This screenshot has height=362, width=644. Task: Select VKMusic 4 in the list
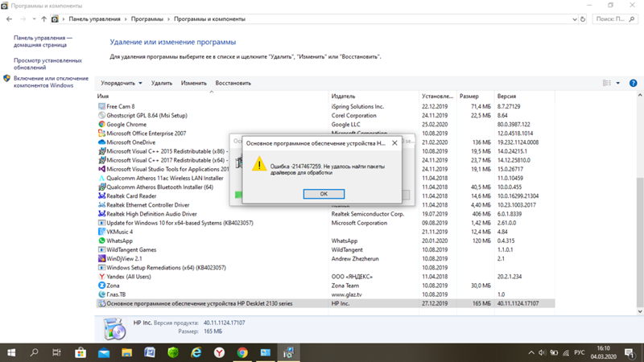tap(119, 232)
